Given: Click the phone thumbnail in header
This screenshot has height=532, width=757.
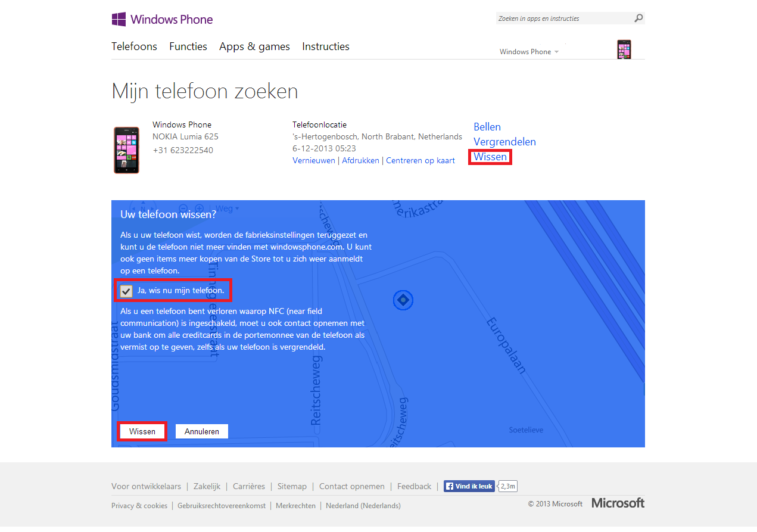Looking at the screenshot, I should pos(624,49).
